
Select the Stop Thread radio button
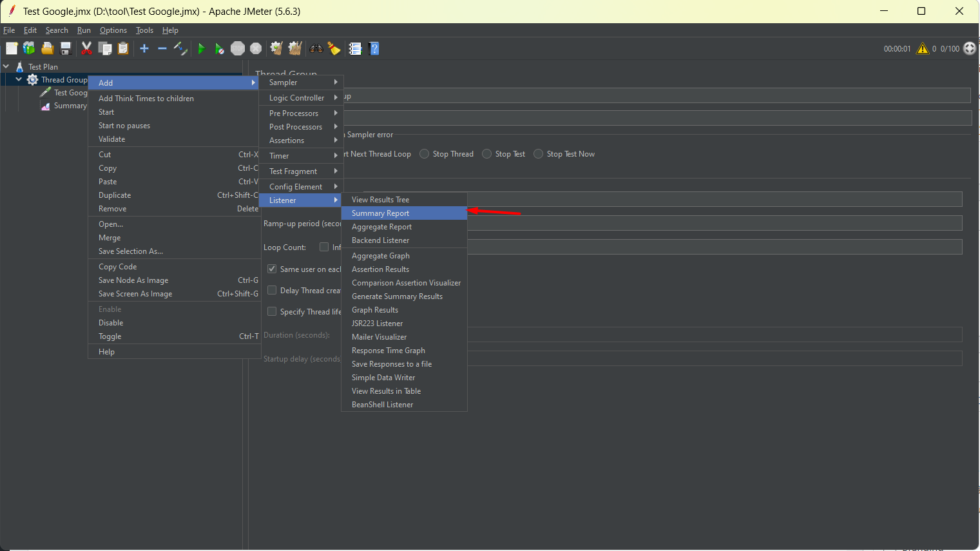425,154
